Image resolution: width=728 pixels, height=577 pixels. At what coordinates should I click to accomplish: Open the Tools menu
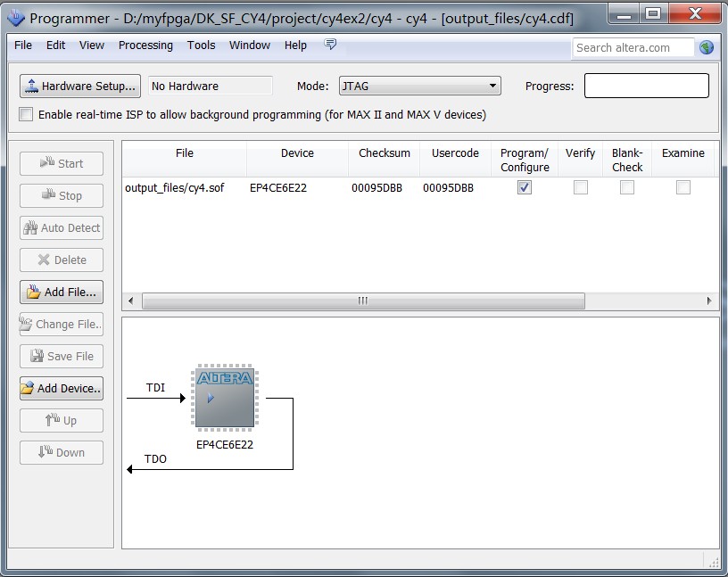pos(201,45)
